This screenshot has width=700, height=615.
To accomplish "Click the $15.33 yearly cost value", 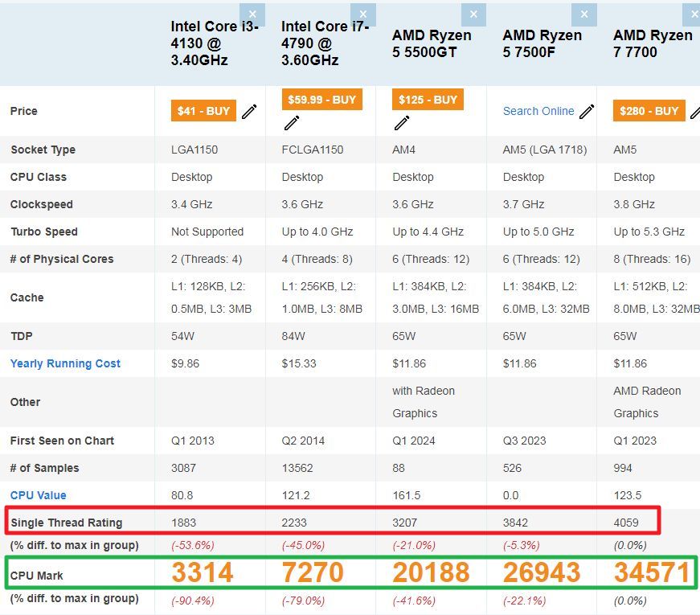I will click(x=299, y=363).
